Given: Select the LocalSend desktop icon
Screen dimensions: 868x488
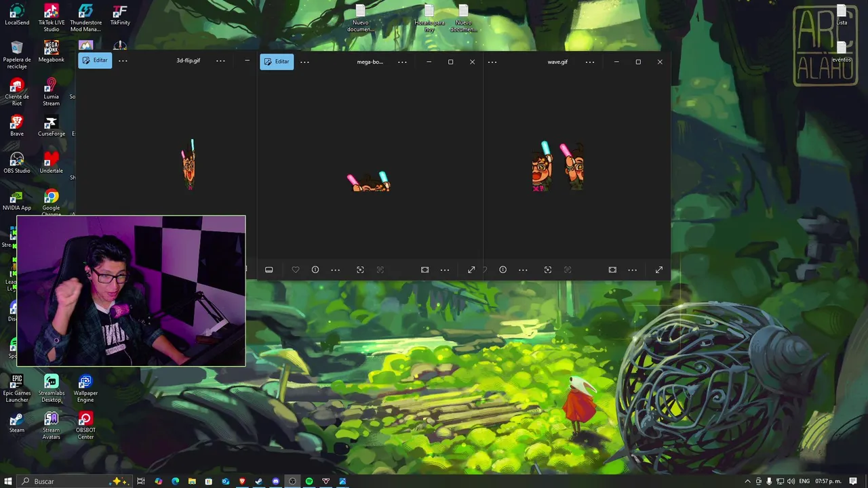Looking at the screenshot, I should tap(17, 15).
